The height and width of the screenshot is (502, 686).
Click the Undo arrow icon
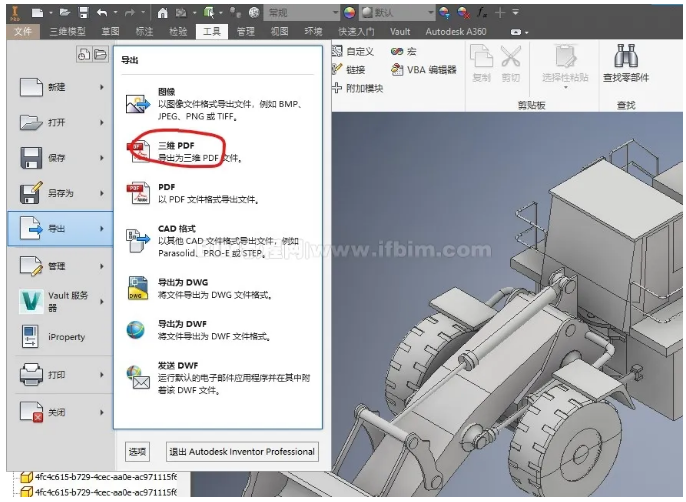[x=102, y=13]
